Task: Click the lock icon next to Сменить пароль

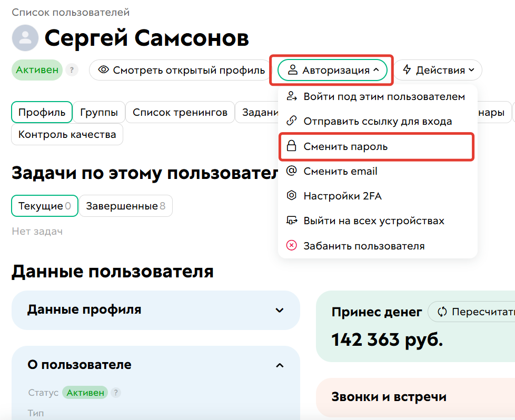Action: click(292, 146)
